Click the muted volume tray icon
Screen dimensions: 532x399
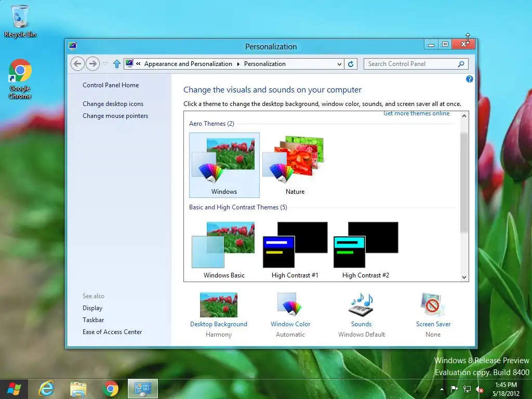point(480,390)
